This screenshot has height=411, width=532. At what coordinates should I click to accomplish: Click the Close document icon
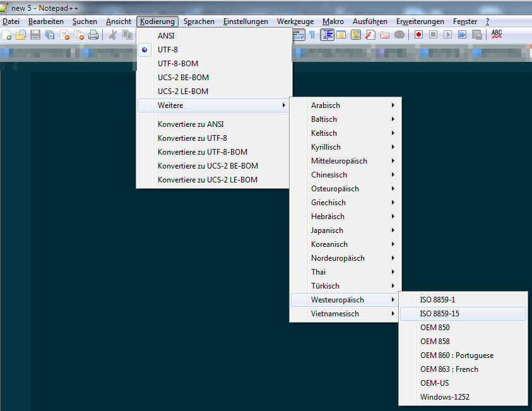[x=64, y=35]
